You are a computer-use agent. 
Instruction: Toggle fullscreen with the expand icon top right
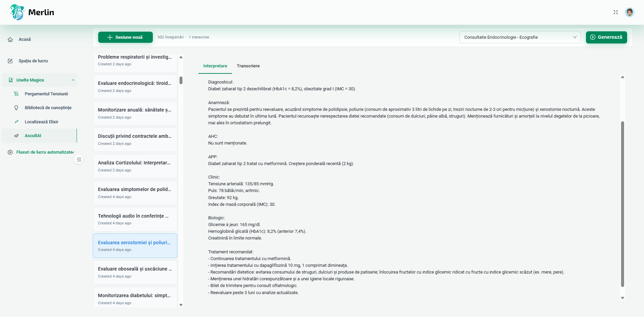(615, 12)
